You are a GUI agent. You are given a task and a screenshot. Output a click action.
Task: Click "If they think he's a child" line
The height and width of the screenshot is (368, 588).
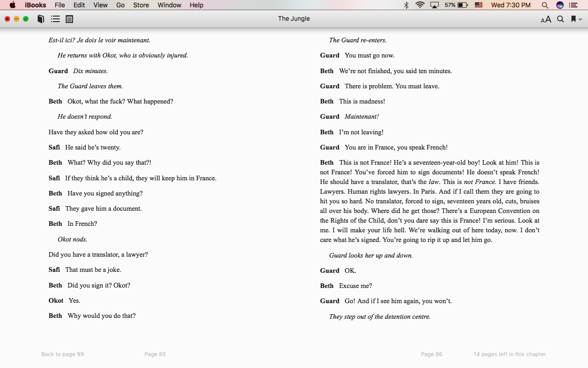coord(141,178)
